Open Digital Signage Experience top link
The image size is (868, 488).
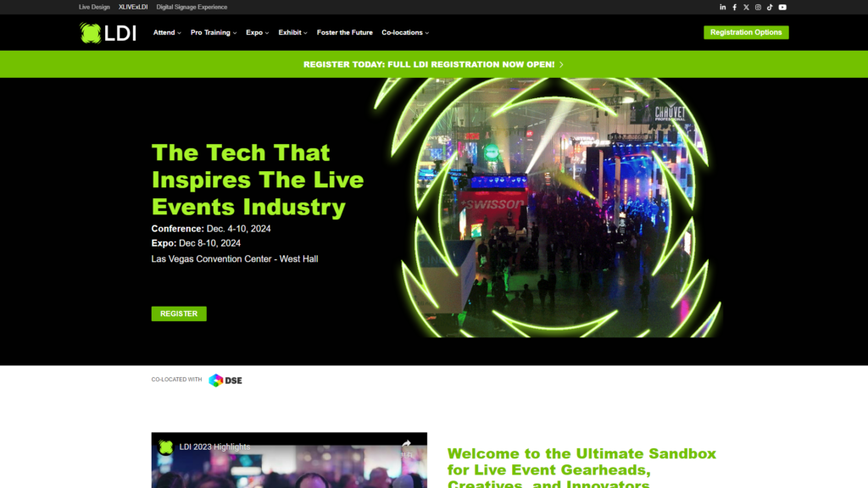192,7
